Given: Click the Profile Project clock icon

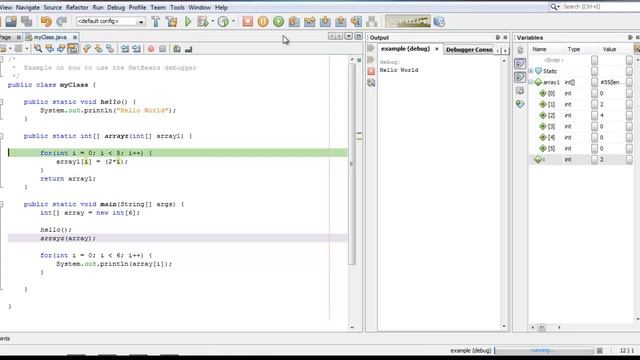Looking at the screenshot, I should point(223,21).
